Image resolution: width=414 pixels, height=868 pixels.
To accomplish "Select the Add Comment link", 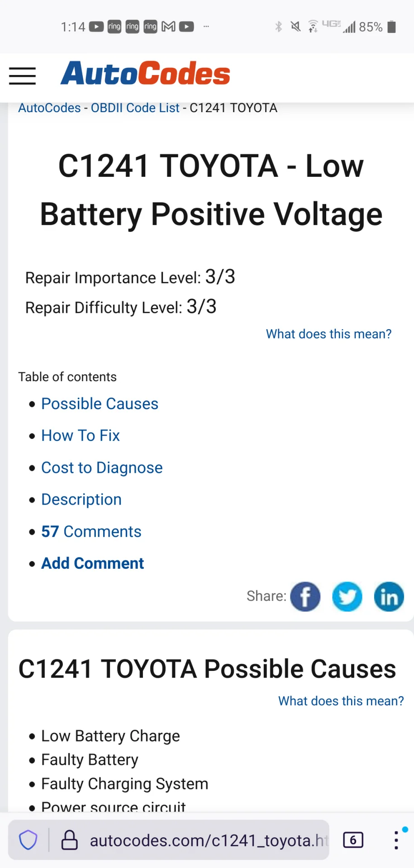I will 93,563.
